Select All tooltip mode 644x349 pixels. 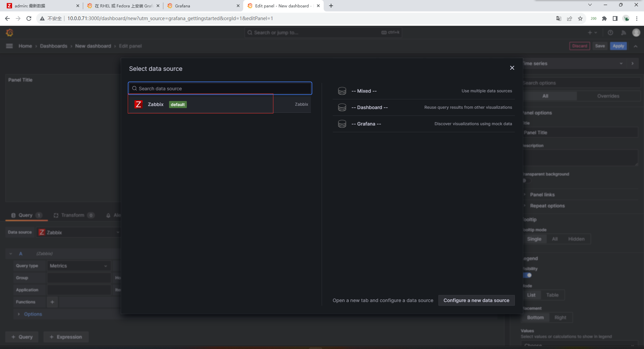555,239
